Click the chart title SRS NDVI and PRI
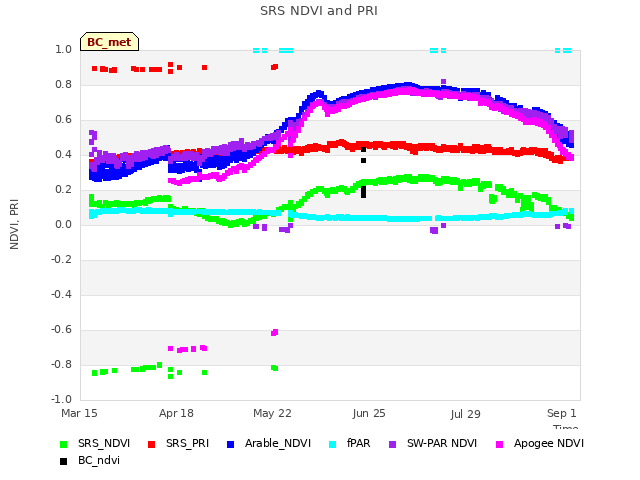This screenshot has height=480, width=640. pos(319,11)
